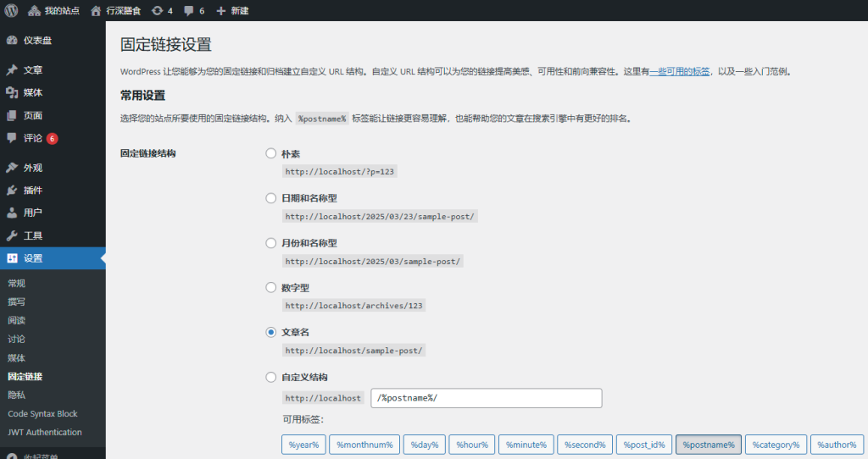Screen dimensions: 868x459
Task: Click the sample URL http://localhost/?p=123
Action: [x=339, y=171]
